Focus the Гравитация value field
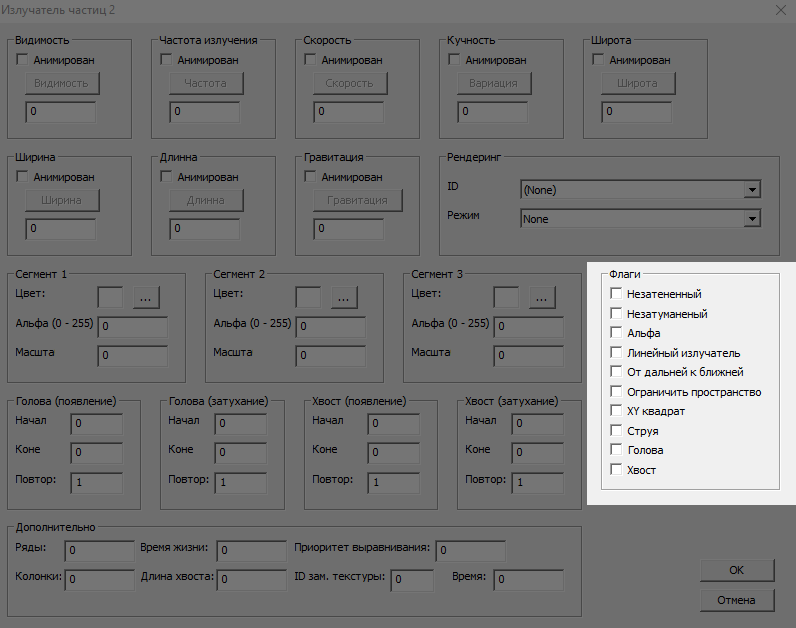Screen dimensions: 796x628 coord(348,229)
